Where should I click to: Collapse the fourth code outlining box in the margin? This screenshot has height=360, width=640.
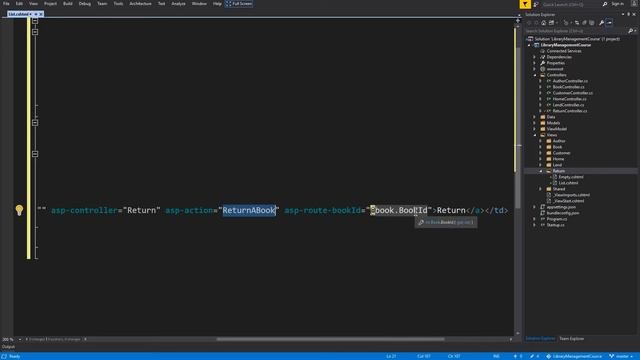pyautogui.click(x=35, y=154)
